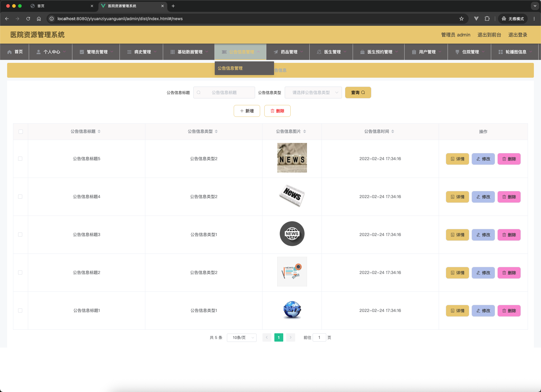Expand 医生预约管理 dropdown arrow
The height and width of the screenshot is (392, 541).
click(397, 52)
